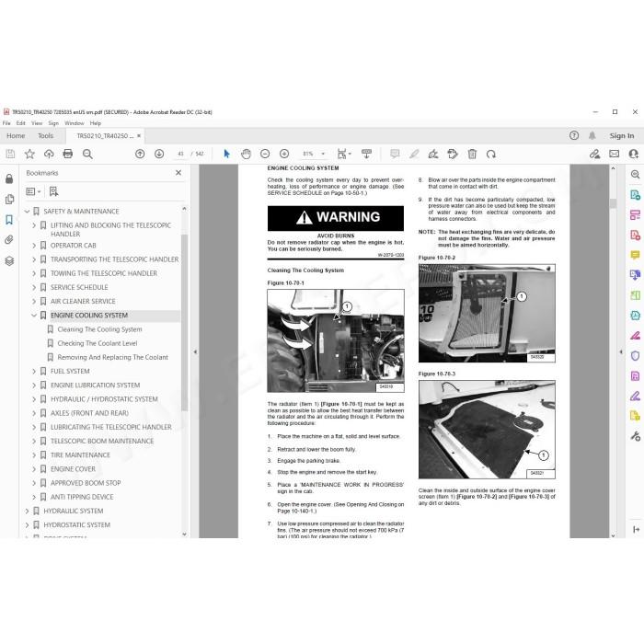644x644 pixels.
Task: Collapse the SAFETY & MAINTENANCE bookmark
Action: click(27, 212)
